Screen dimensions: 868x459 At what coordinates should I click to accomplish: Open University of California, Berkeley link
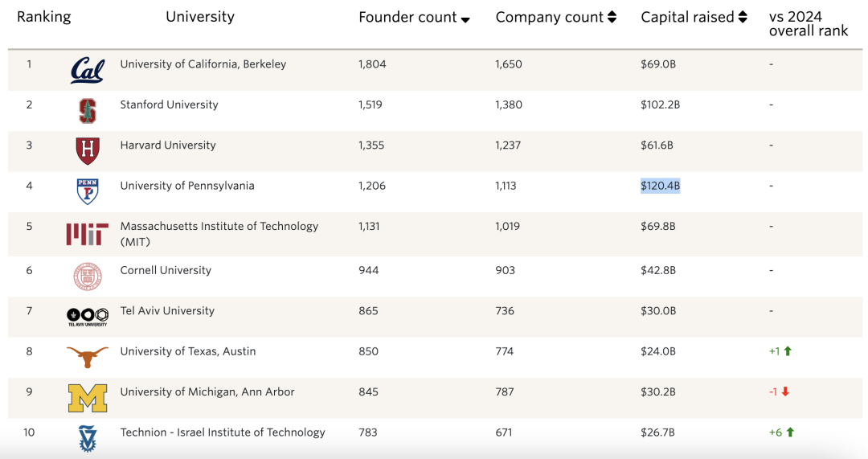point(203,64)
